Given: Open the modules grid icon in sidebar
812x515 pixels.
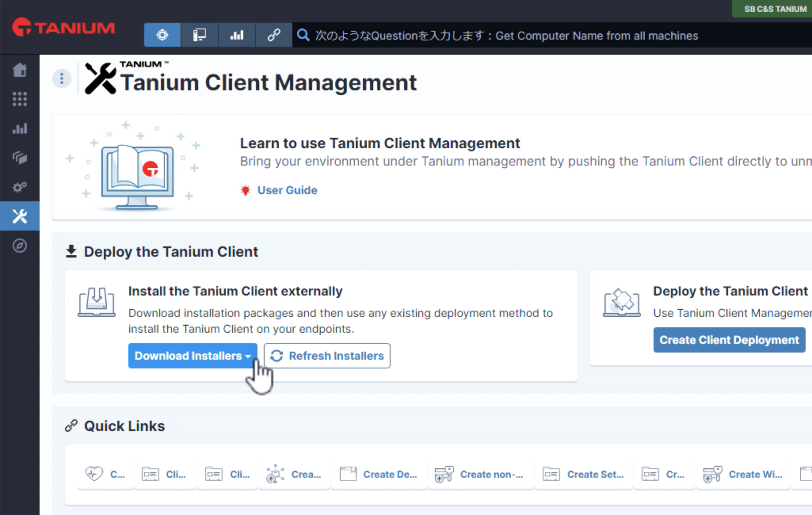Looking at the screenshot, I should click(20, 99).
